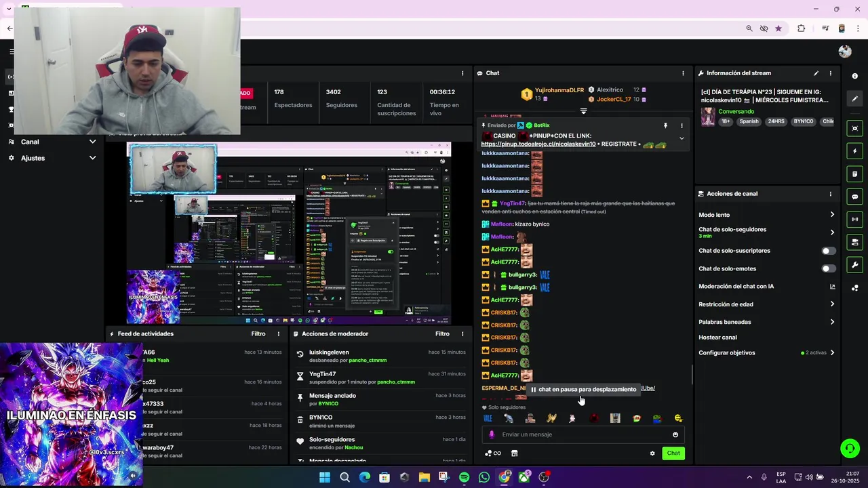Screen dimensions: 868x488
Task: Click the purple microphone icon in chat input
Action: [x=492, y=434]
